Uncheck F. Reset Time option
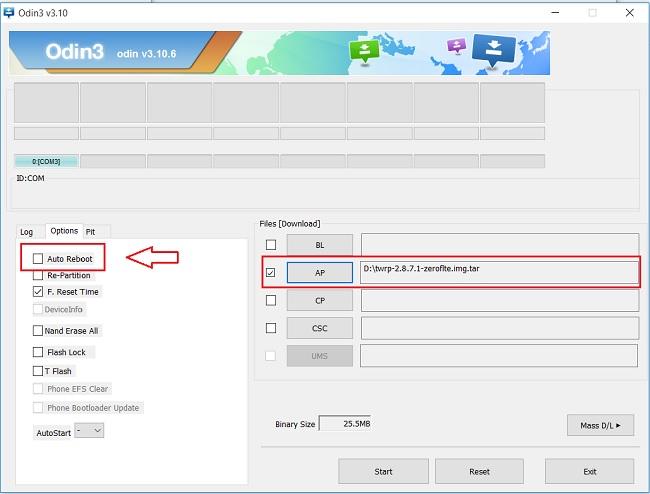 click(x=38, y=292)
